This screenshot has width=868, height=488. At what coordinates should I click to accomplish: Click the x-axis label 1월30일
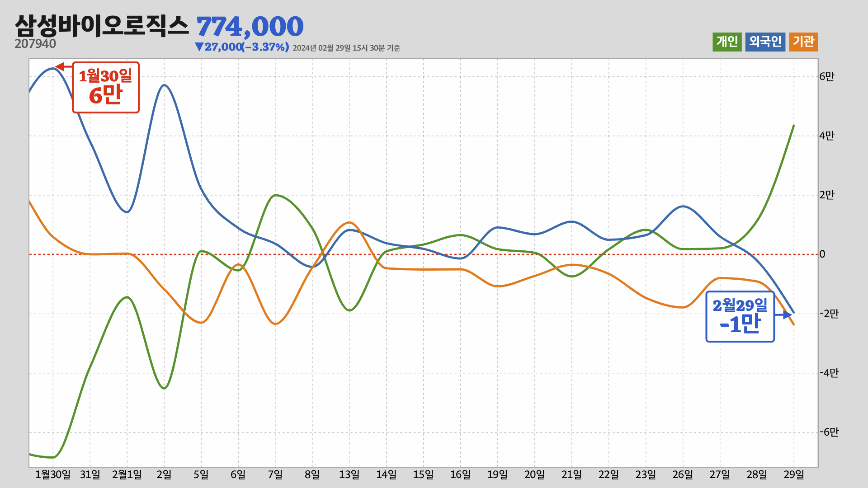(x=53, y=475)
